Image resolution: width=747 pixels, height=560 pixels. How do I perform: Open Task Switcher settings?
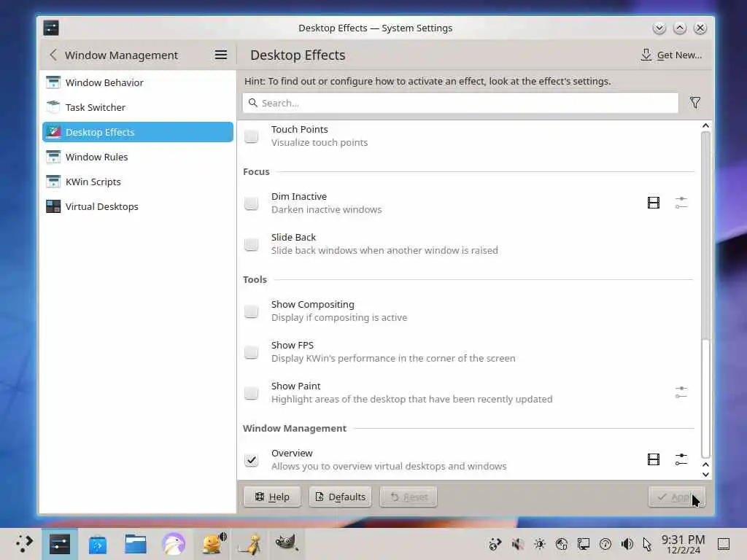tap(138, 107)
